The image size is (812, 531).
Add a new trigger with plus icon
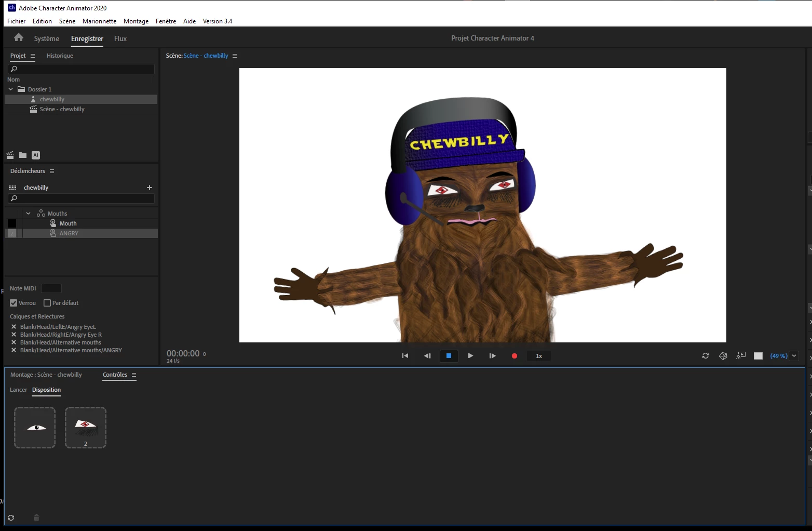(150, 188)
